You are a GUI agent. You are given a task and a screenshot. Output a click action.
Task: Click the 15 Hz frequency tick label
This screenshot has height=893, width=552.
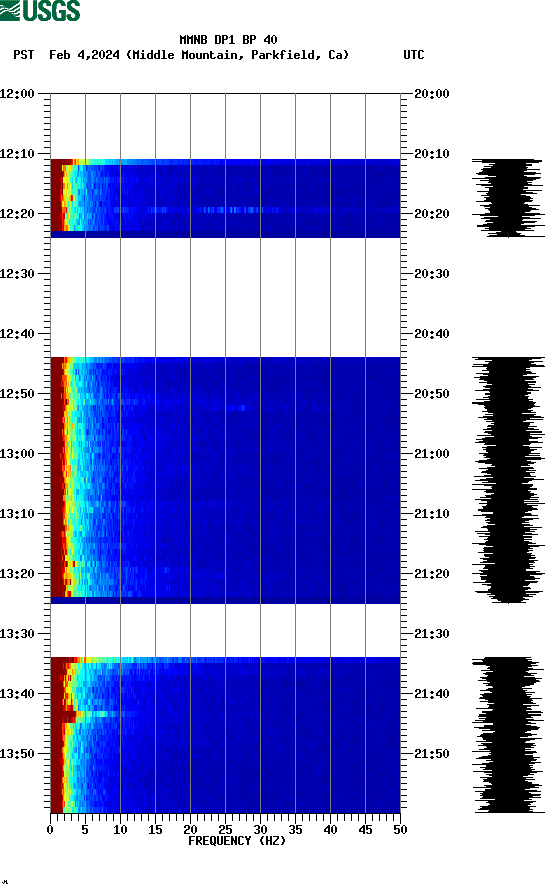click(x=156, y=830)
